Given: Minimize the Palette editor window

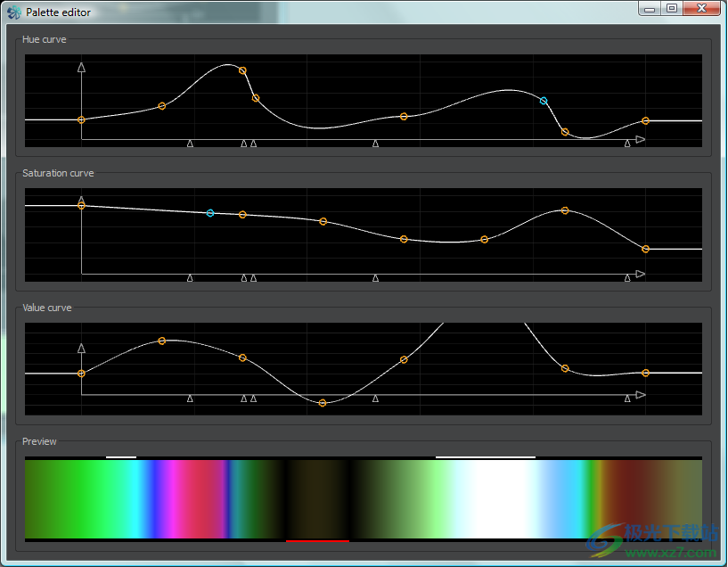Looking at the screenshot, I should click(x=650, y=8).
